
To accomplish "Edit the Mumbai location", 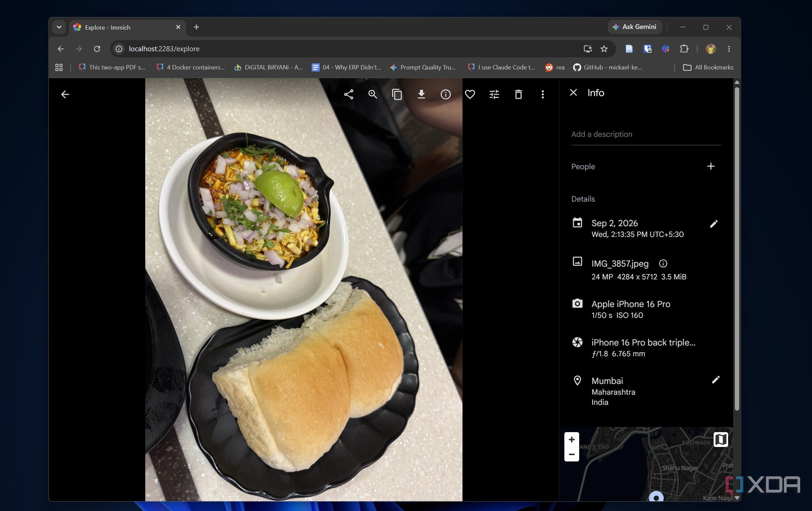I will pos(716,380).
